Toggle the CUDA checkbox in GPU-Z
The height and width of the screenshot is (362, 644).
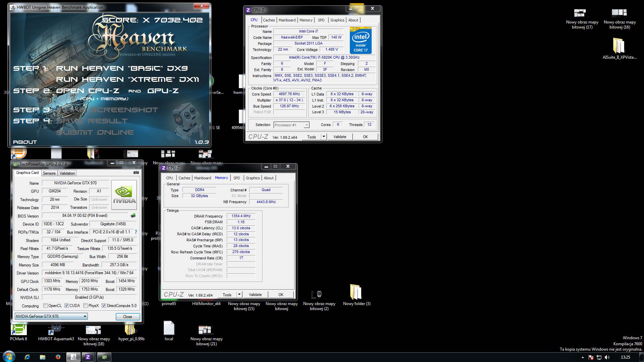66,306
